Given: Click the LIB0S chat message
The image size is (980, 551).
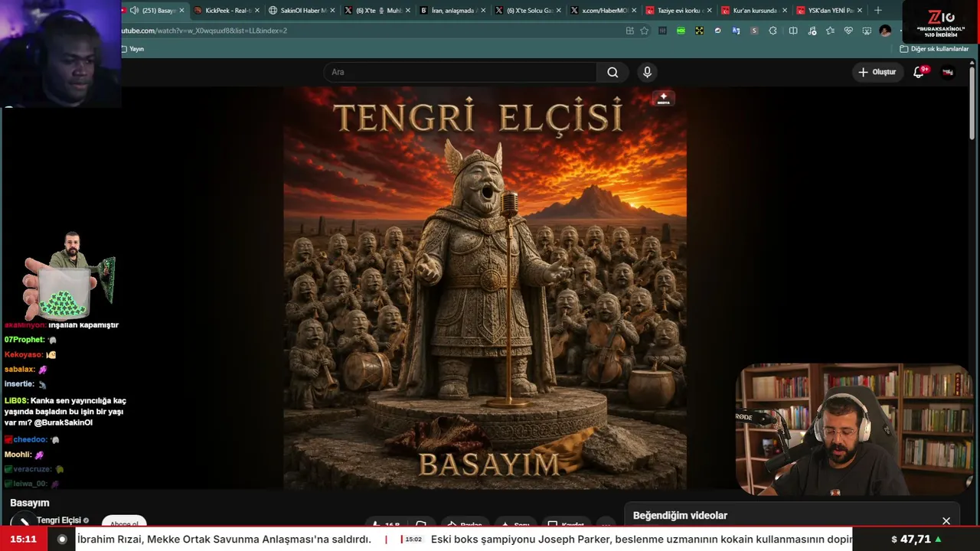Looking at the screenshot, I should click(x=65, y=412).
